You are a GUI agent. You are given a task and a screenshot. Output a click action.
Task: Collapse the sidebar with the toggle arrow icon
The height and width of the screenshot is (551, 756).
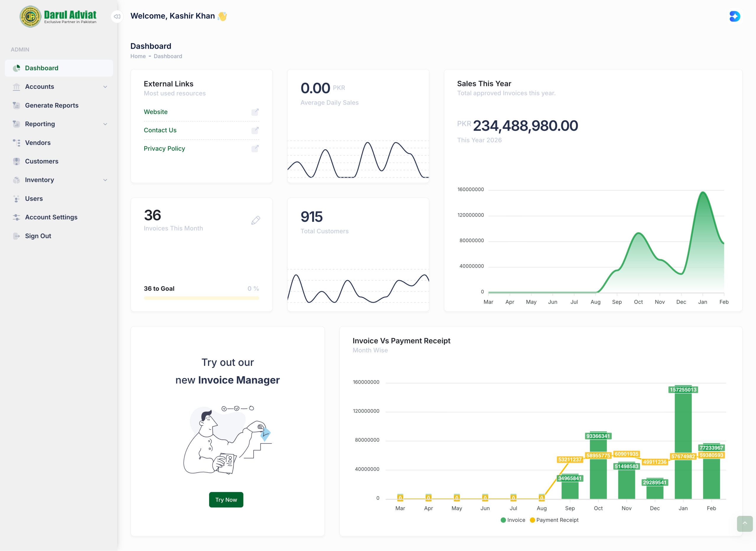[x=117, y=16]
